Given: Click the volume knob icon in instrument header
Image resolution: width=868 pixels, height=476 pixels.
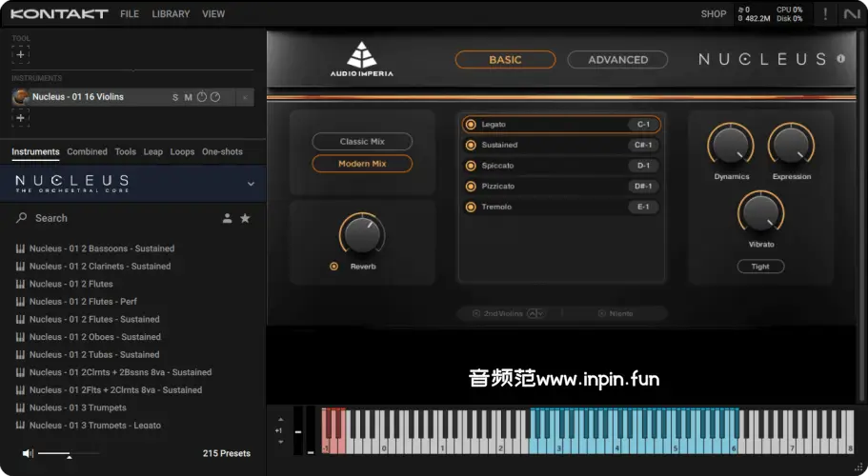Looking at the screenshot, I should [x=215, y=97].
